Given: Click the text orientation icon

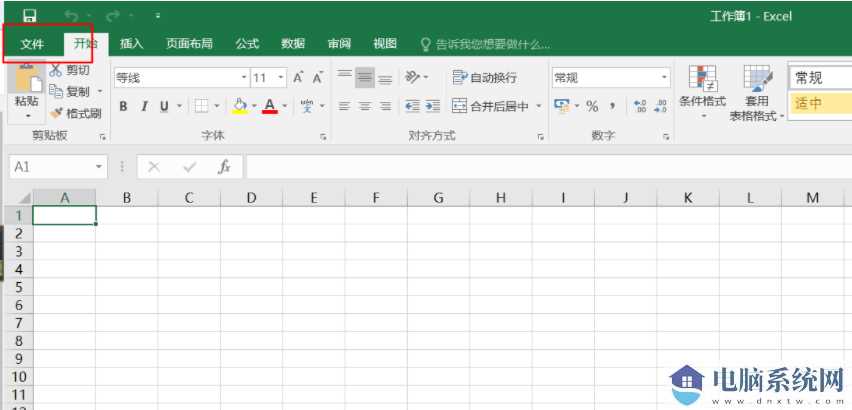Looking at the screenshot, I should 413,78.
